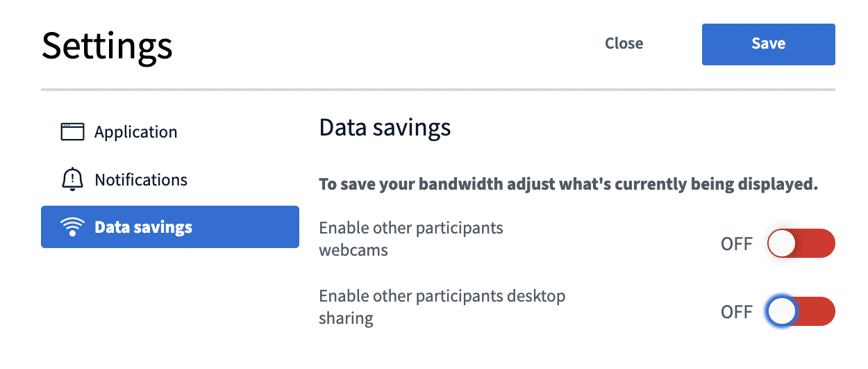The width and height of the screenshot is (868, 369).
Task: Click red track of webcams switch
Action: pyautogui.click(x=815, y=243)
